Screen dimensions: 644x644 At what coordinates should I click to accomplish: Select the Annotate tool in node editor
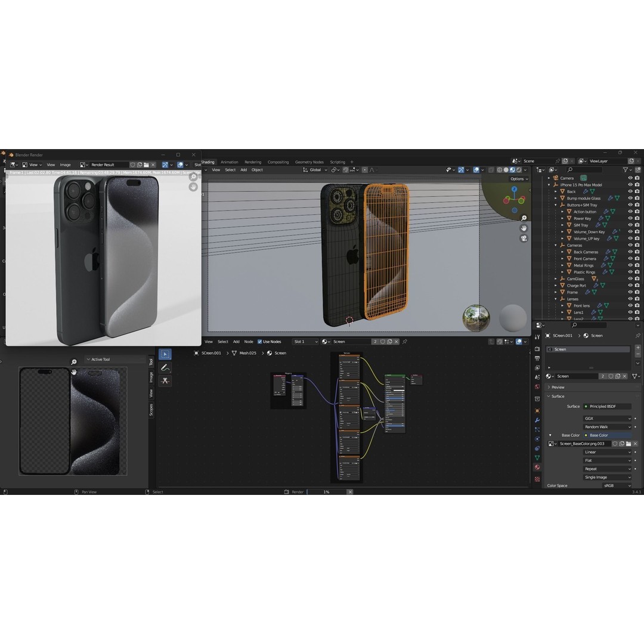[x=165, y=367]
